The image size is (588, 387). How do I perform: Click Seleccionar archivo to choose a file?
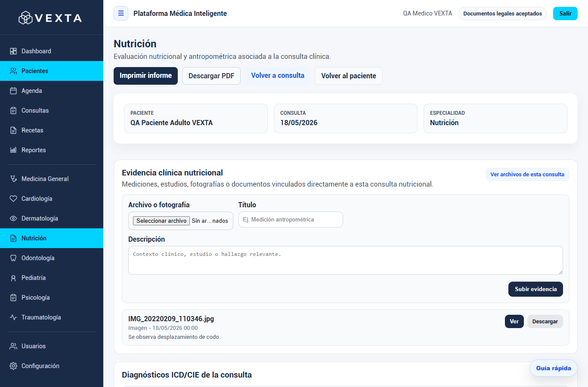coord(161,221)
